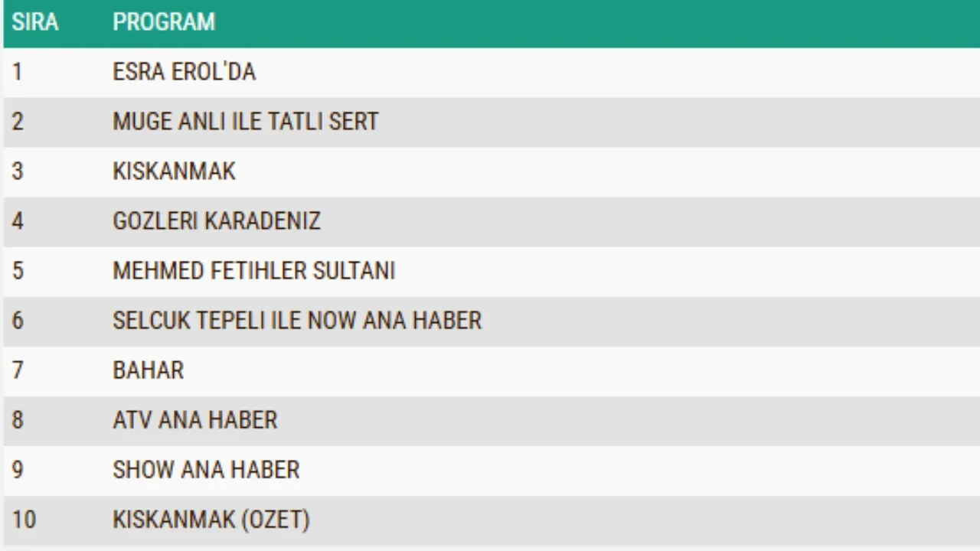Click rank number 6 cell
Image resolution: width=980 pixels, height=551 pixels.
(x=18, y=321)
